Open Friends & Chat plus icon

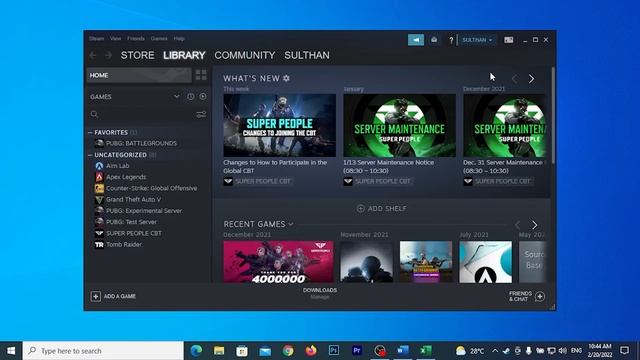click(x=540, y=296)
